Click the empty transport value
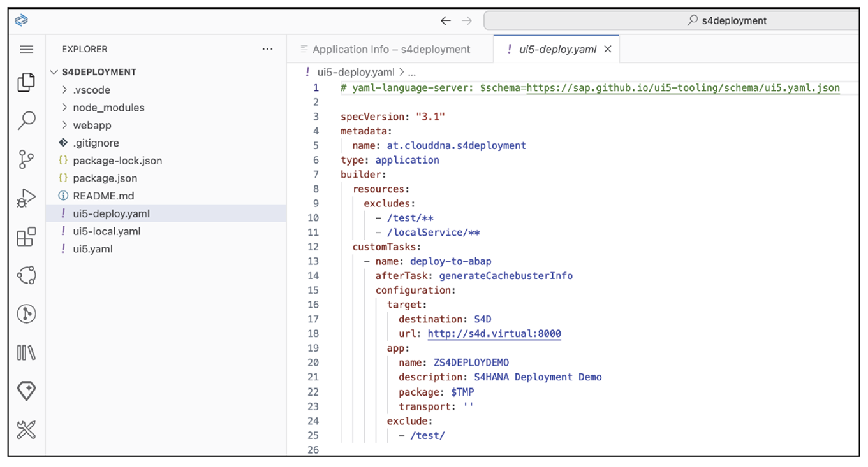 468,406
